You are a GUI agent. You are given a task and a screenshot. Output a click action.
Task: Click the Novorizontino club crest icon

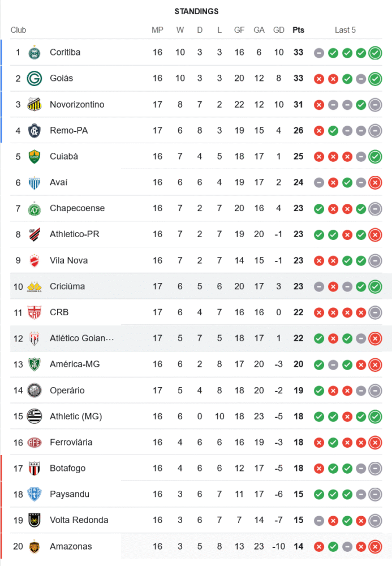pos(35,105)
